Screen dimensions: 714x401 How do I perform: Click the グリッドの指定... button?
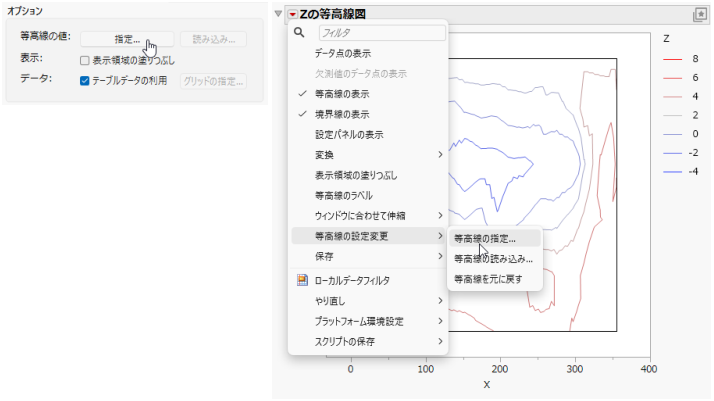(214, 81)
